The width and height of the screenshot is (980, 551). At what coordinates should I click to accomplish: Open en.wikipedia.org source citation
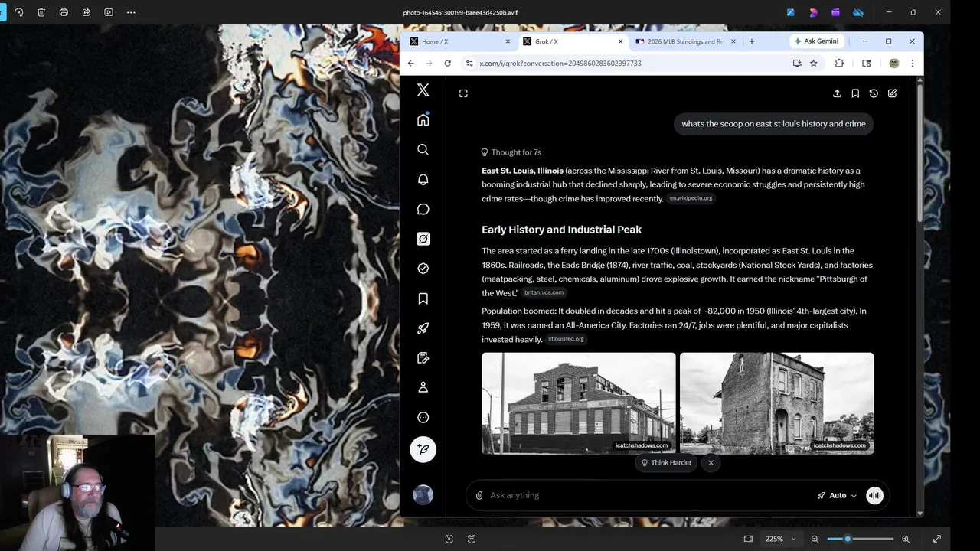pyautogui.click(x=691, y=198)
